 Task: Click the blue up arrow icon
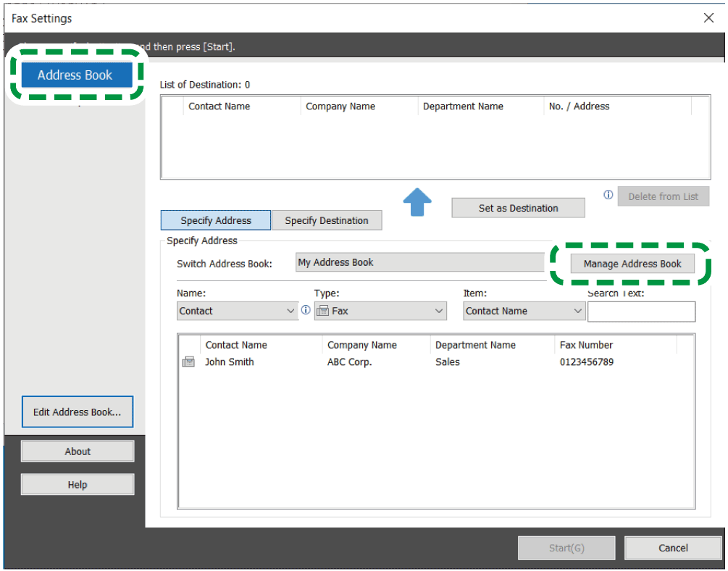point(417,201)
